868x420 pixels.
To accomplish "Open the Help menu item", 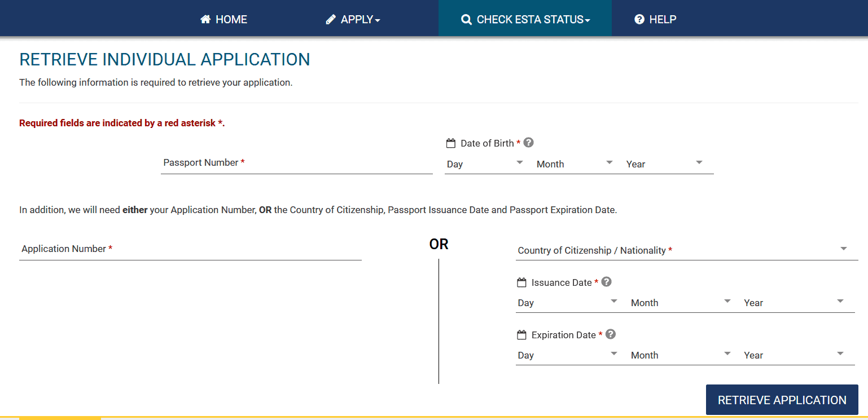I will [x=655, y=20].
